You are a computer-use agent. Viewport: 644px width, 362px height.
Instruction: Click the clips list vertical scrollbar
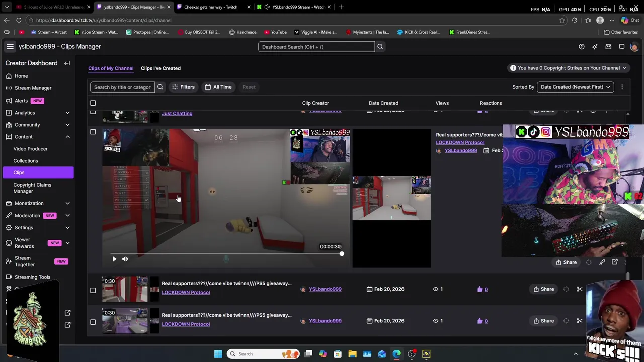pos(628,276)
